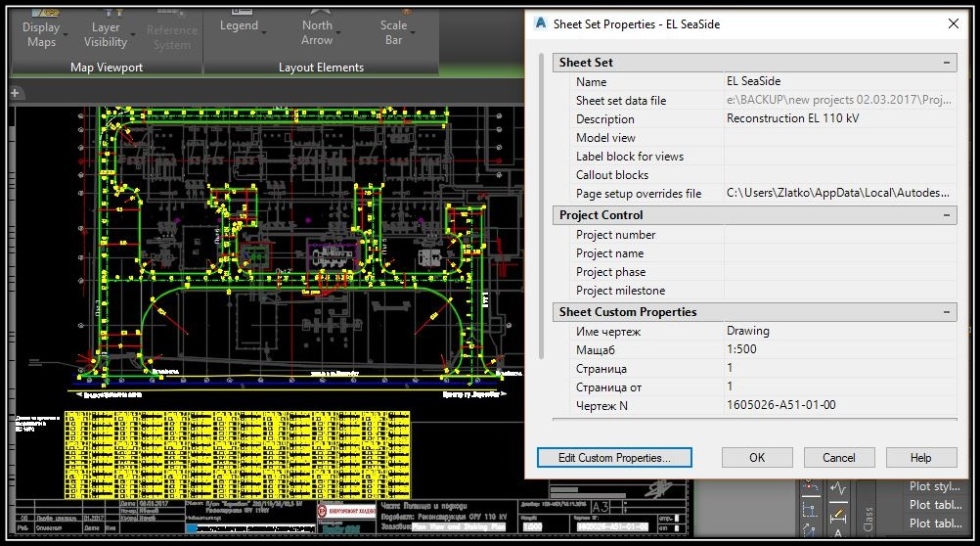Click the Plot styl... entry behind the dialog
The image size is (980, 546).
934,486
